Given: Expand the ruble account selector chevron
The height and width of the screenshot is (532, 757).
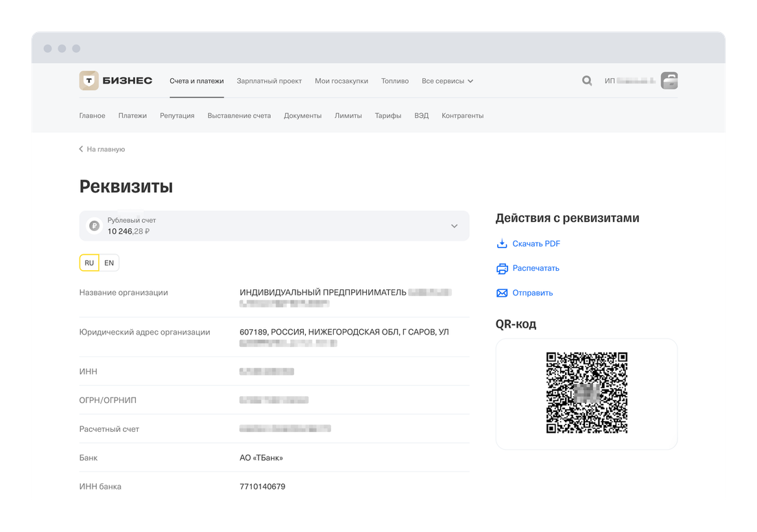Looking at the screenshot, I should coord(454,226).
